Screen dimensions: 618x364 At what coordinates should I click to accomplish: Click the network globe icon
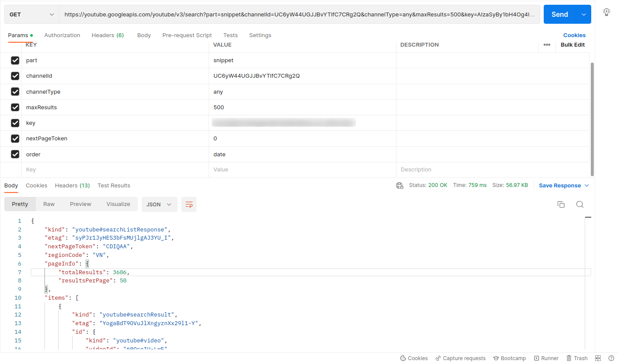tap(399, 186)
